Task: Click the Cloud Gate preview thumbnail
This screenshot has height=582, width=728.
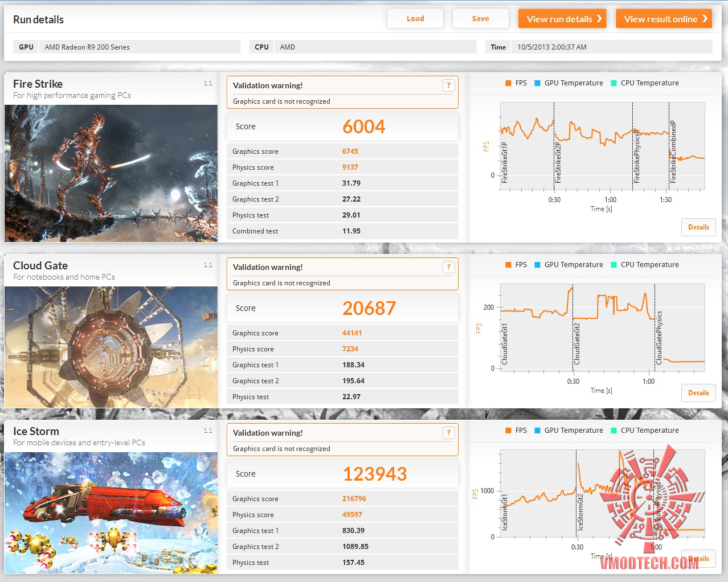Action: coord(111,347)
